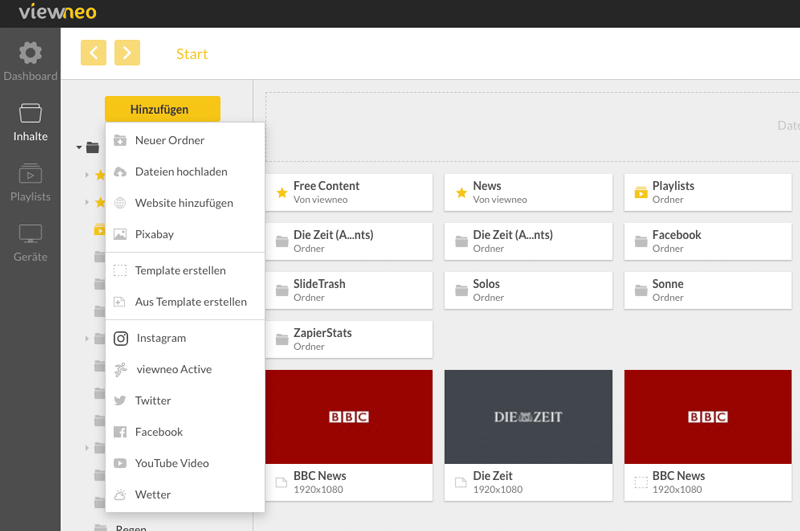Click the viewneo Active runner icon

click(121, 369)
